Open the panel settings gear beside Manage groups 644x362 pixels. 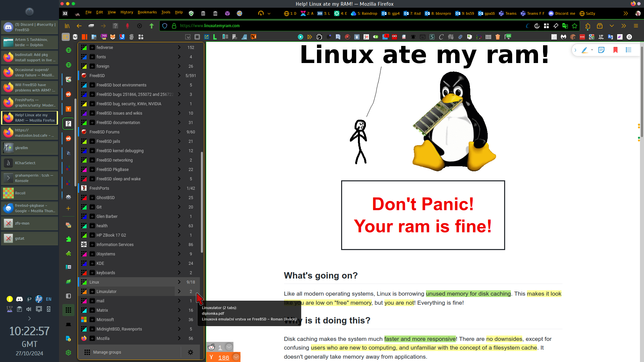pos(191,352)
